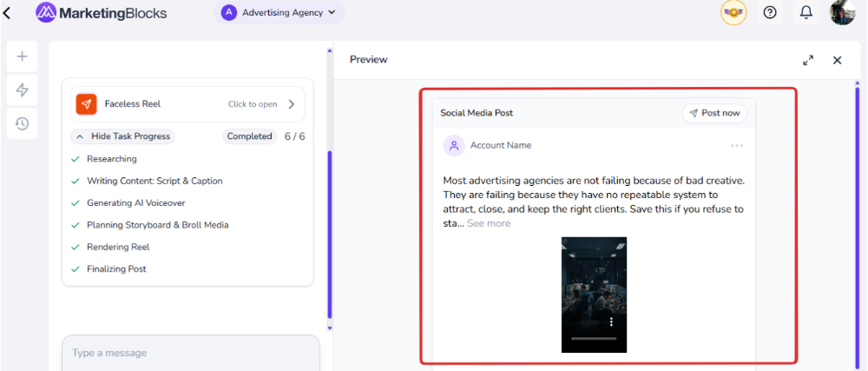Image resolution: width=868 pixels, height=371 pixels.
Task: Open the help question mark icon
Action: pos(770,12)
